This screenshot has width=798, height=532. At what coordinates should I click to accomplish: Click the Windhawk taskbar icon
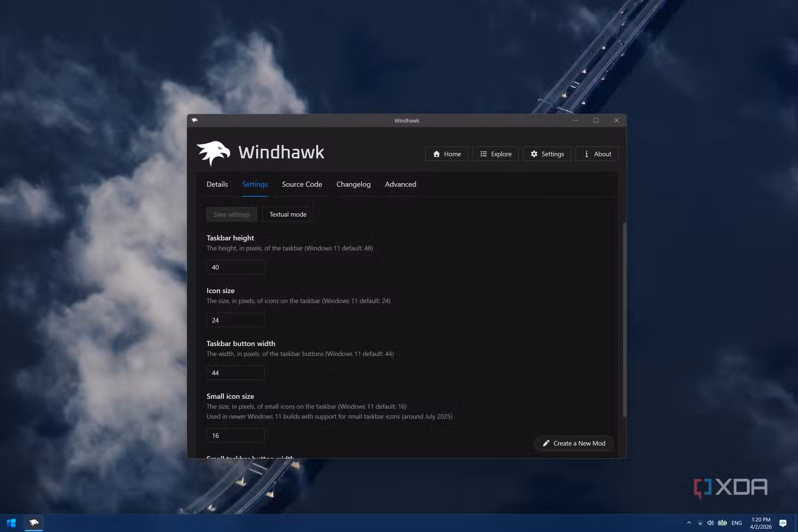pos(34,523)
